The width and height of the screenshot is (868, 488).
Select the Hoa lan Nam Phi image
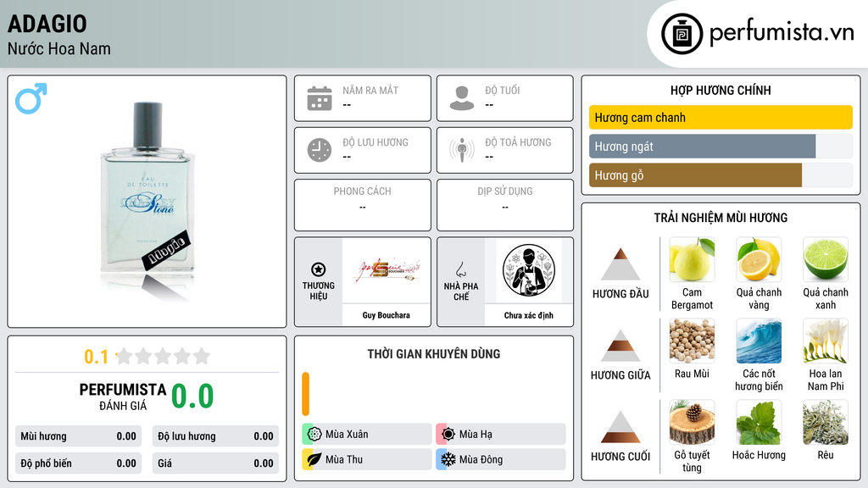(x=826, y=341)
